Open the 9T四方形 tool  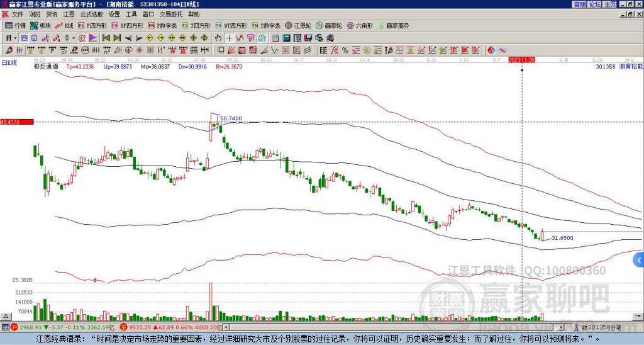click(x=231, y=25)
